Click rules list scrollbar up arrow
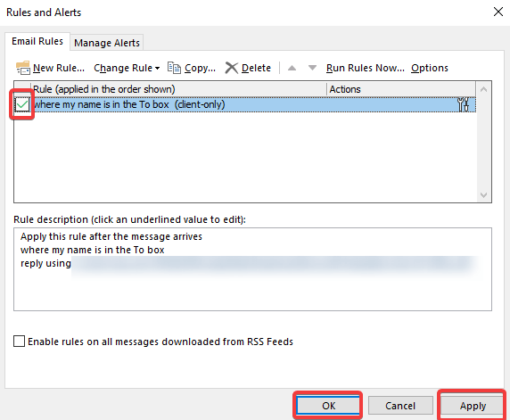 click(483, 89)
